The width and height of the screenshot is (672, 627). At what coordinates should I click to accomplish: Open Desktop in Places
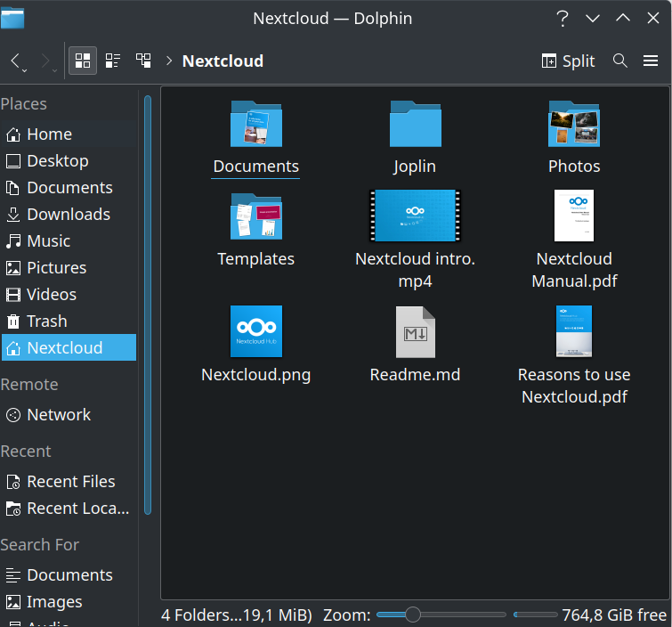pyautogui.click(x=69, y=161)
